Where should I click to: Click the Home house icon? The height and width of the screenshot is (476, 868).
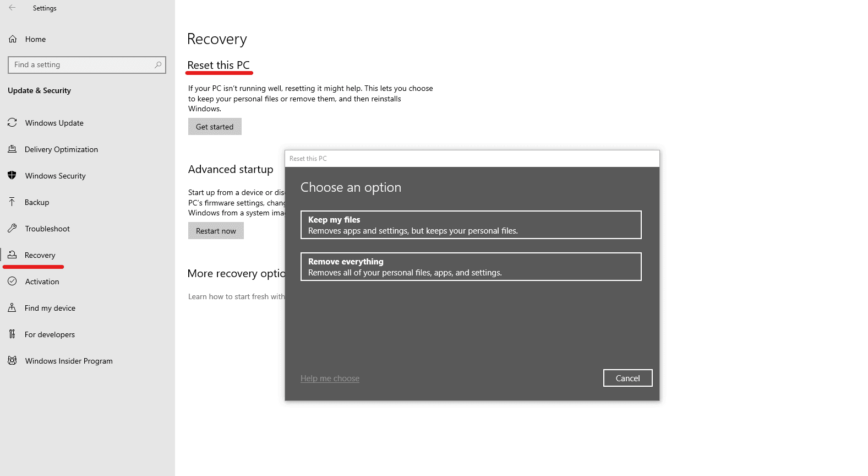(13, 39)
